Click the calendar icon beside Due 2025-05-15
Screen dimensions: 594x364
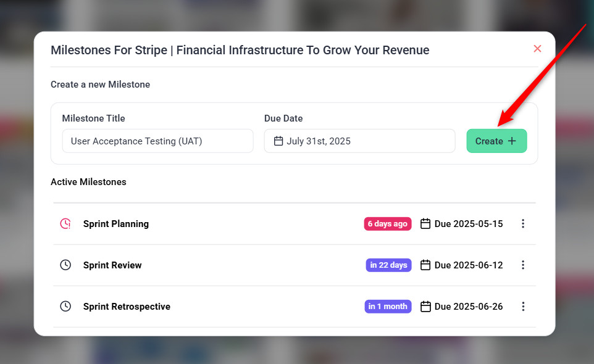click(425, 224)
